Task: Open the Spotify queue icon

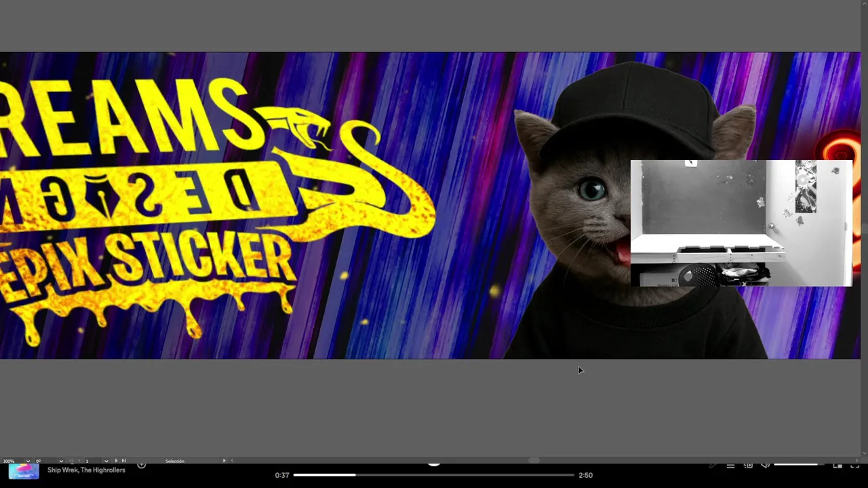Action: point(730,466)
